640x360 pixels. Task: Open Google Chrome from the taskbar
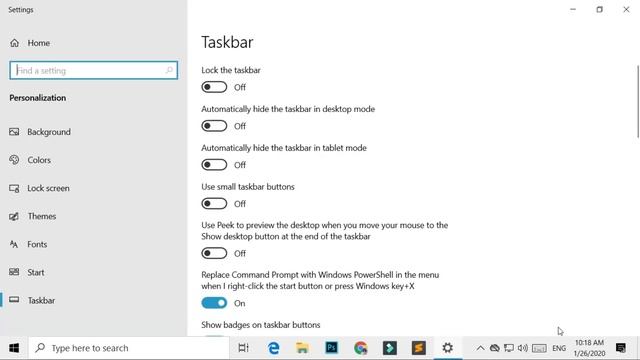(360, 348)
